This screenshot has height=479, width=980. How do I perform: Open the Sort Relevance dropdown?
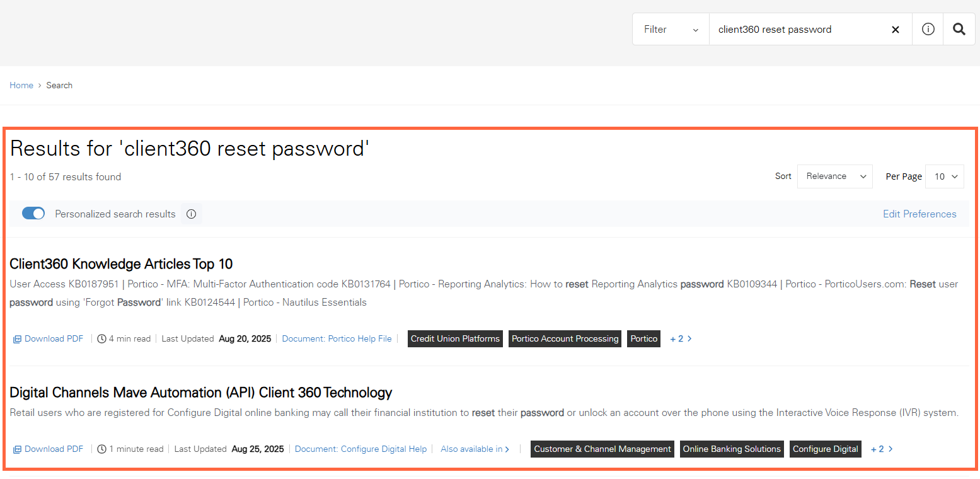[x=834, y=176]
